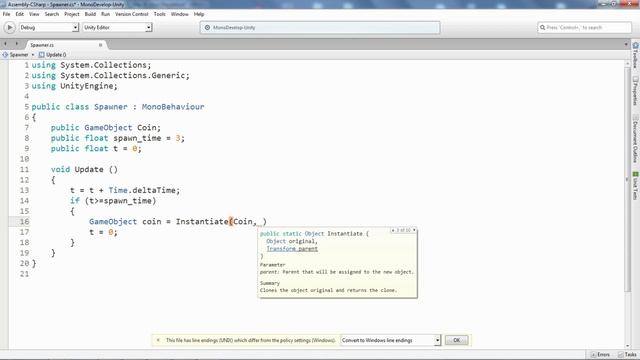This screenshot has height=360, width=640.
Task: Click 'if (t>=spawn_time)' on line 14
Action: tap(113, 201)
